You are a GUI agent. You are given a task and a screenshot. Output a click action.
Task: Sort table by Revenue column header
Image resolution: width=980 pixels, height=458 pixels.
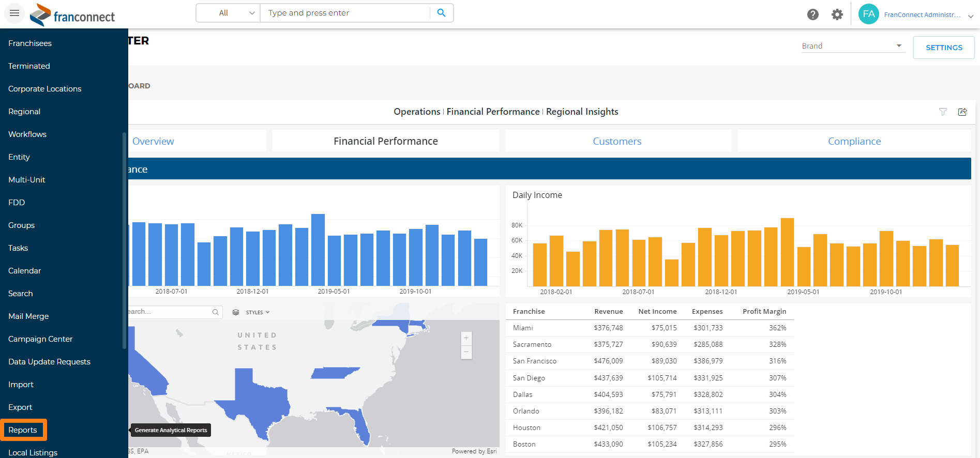coord(608,311)
